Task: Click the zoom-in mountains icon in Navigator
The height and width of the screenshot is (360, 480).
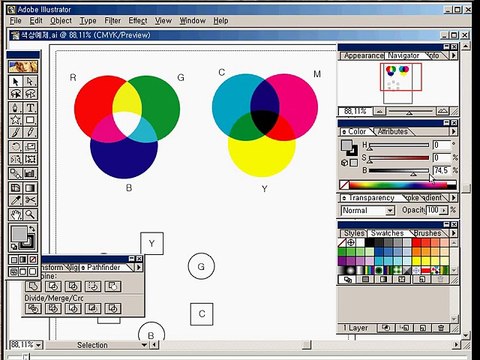Action: click(442, 111)
